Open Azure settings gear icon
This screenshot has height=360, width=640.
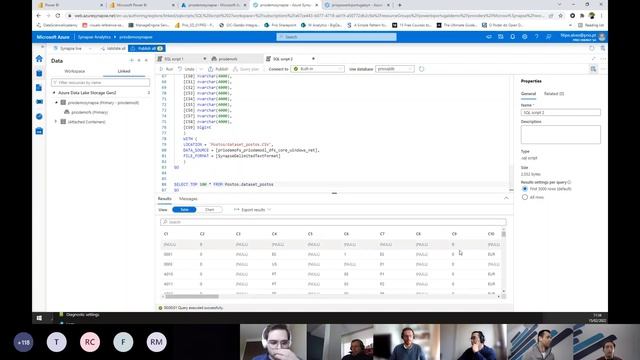[524, 37]
